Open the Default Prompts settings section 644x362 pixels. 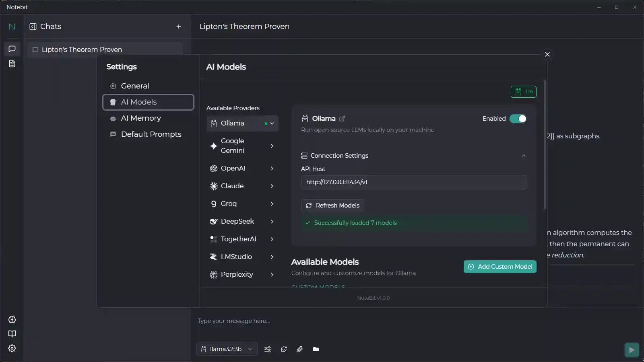151,134
